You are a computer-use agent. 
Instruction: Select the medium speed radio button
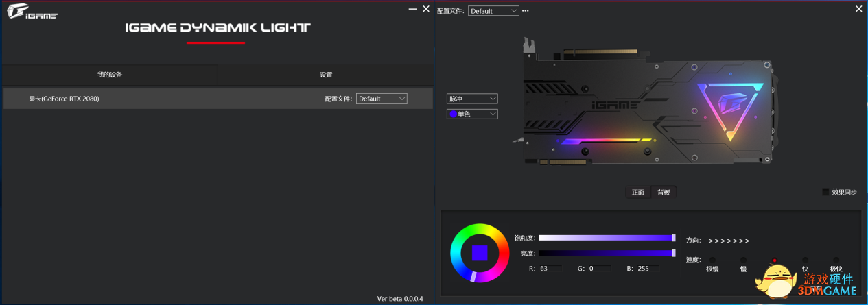(774, 260)
